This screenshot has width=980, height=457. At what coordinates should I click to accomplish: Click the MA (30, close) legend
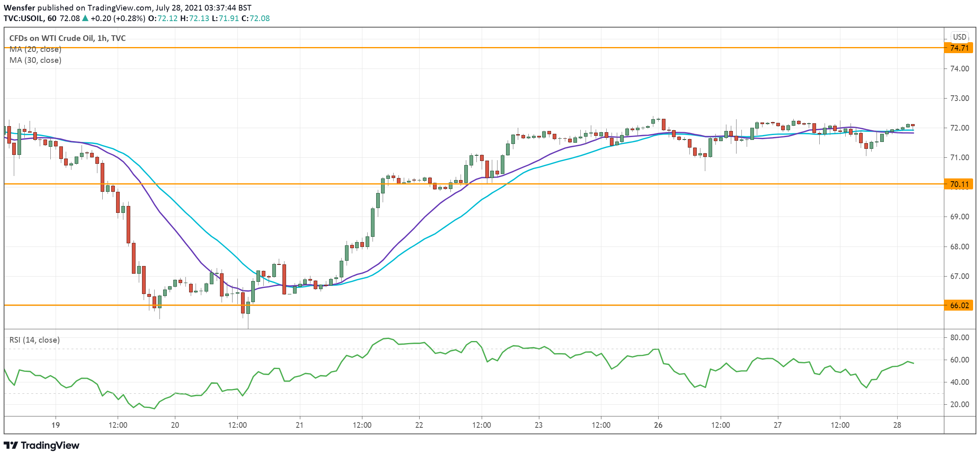(35, 60)
